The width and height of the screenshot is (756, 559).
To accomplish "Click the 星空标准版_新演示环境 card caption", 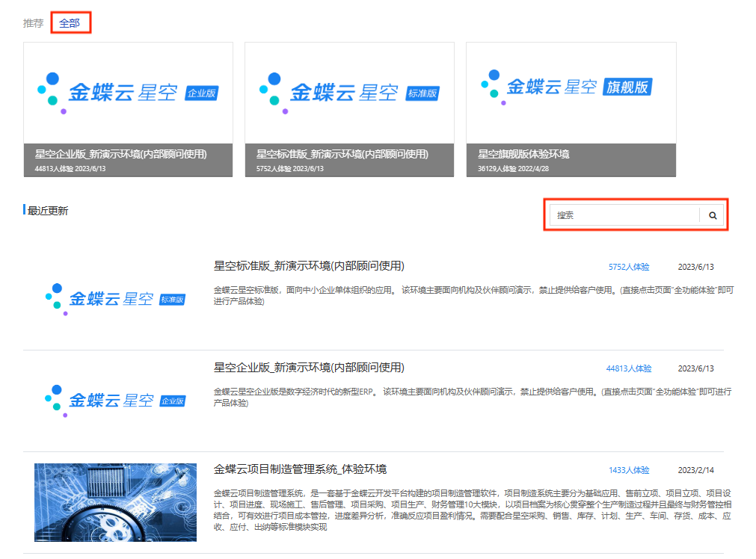I will (x=342, y=154).
